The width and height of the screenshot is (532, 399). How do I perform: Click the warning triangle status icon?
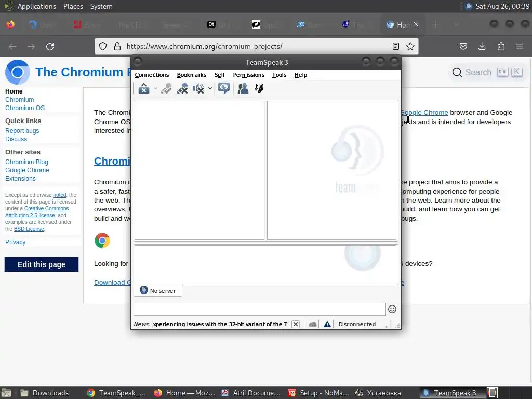(327, 324)
